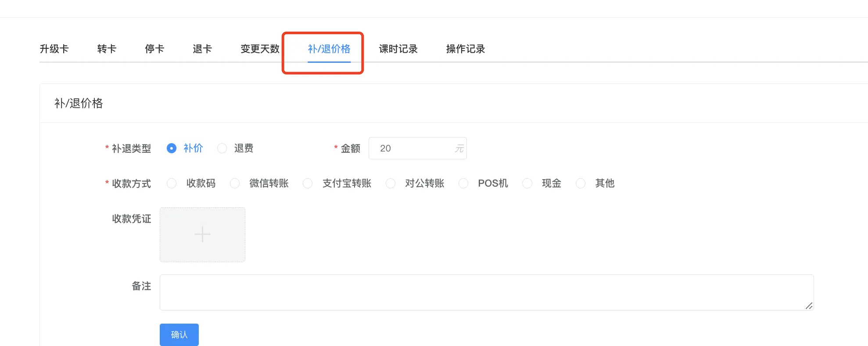This screenshot has width=868, height=346.
Task: Choose 收款码 as payment method
Action: coord(172,184)
